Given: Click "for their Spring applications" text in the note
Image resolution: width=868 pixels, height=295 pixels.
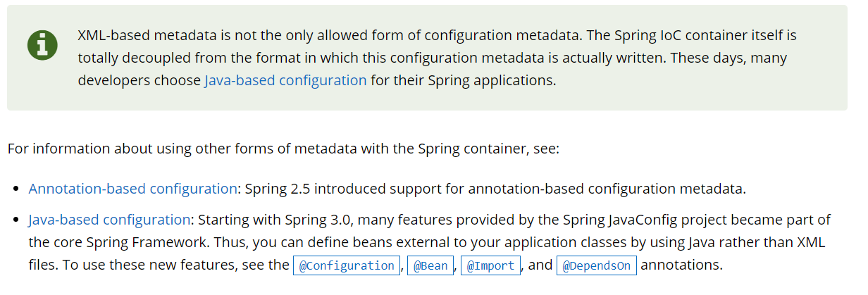Looking at the screenshot, I should [464, 80].
